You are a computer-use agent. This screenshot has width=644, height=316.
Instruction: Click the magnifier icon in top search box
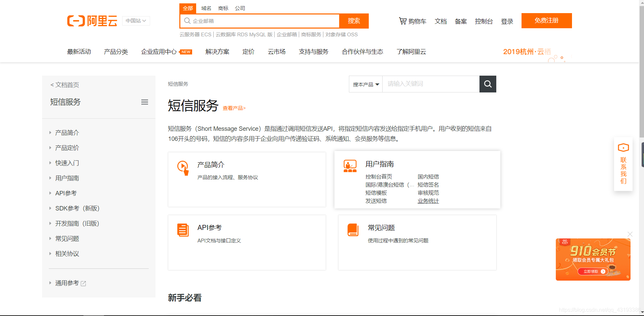[x=187, y=21]
